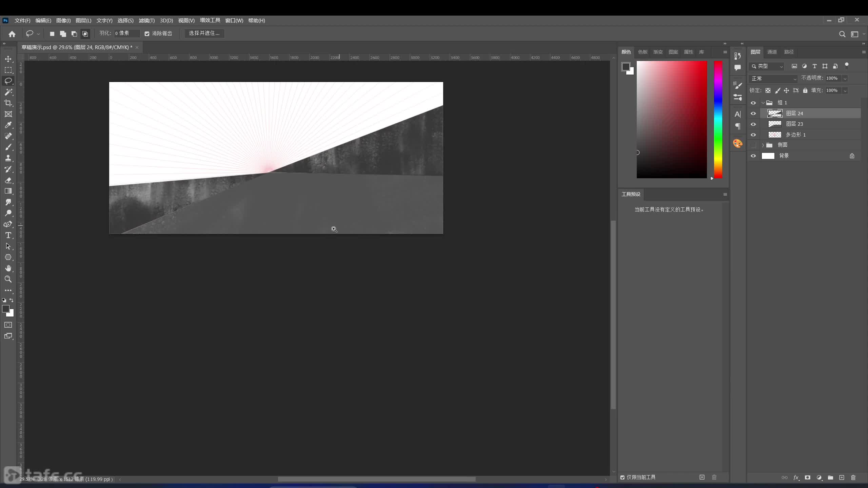Viewport: 868px width, 488px height.
Task: Select the Pen tool
Action: [x=8, y=224]
